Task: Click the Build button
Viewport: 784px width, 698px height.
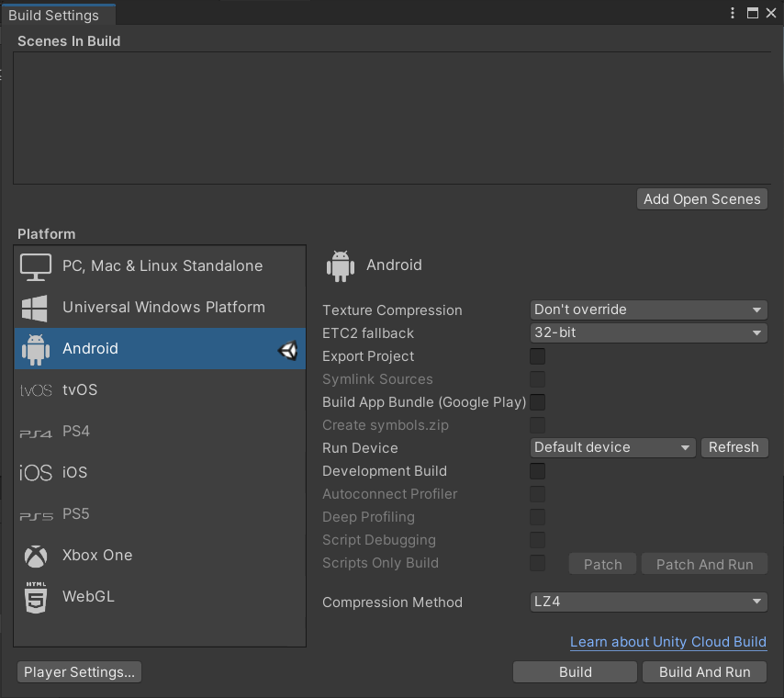Action: [x=575, y=672]
